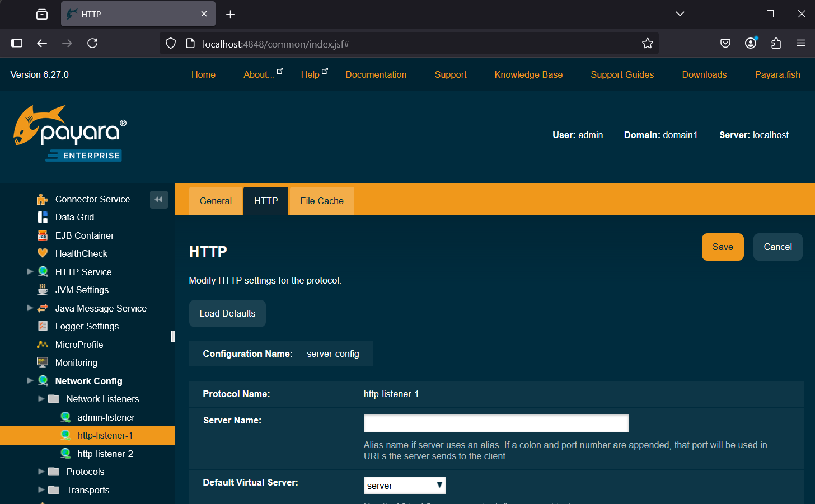
Task: Bookmark this page with the star icon
Action: point(648,44)
